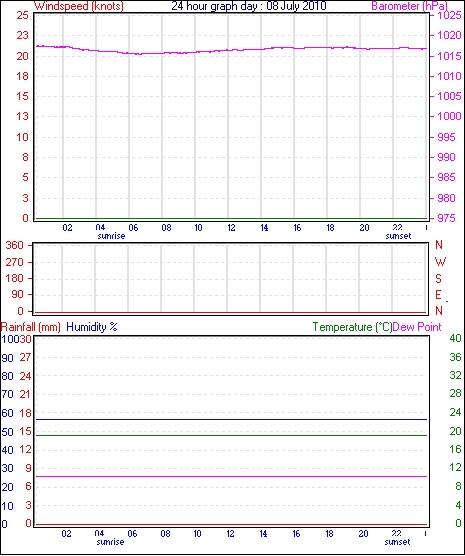Click the blue humidity line in bottom chart

pos(231,419)
